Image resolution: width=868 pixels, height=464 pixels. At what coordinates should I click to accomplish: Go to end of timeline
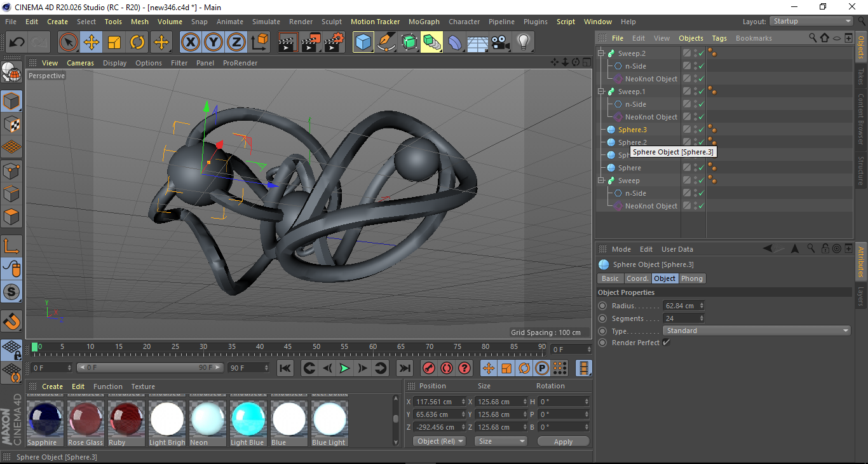pyautogui.click(x=404, y=368)
